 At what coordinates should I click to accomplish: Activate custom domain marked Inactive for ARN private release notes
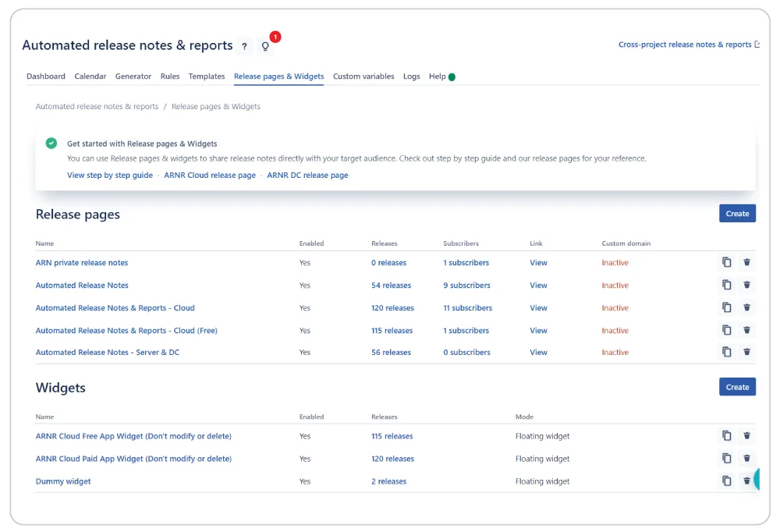point(615,262)
